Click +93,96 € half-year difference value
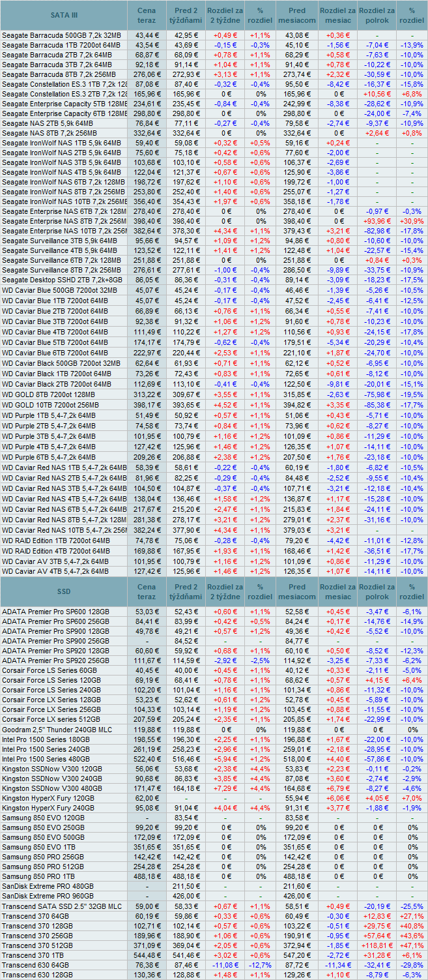Viewport: 428px width, 980px height. (377, 221)
